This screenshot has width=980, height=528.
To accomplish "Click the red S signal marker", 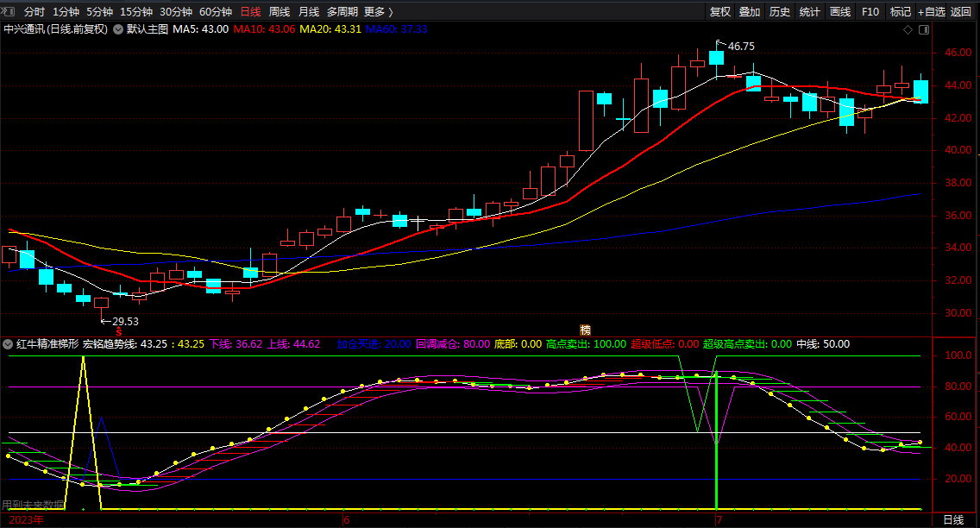I will [x=119, y=332].
